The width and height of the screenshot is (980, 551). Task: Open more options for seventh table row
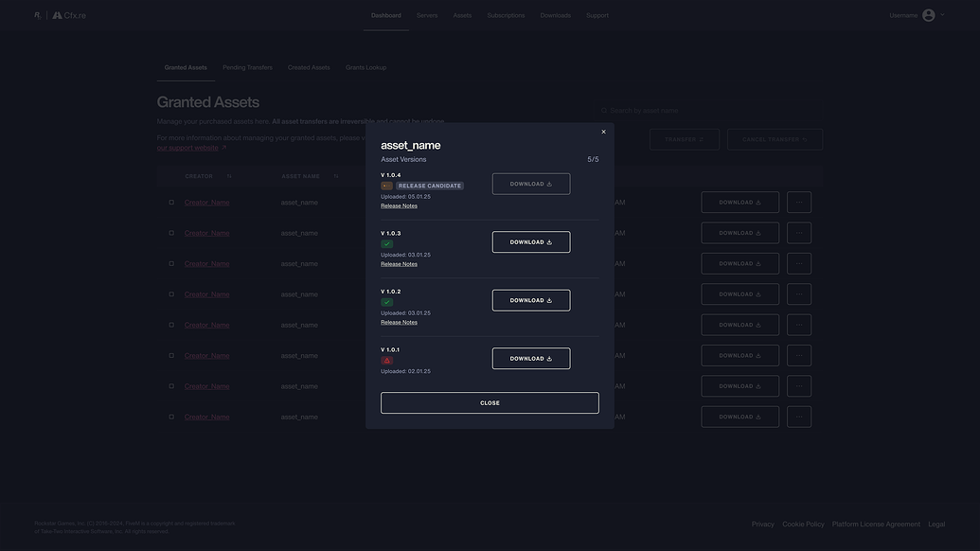click(x=799, y=386)
